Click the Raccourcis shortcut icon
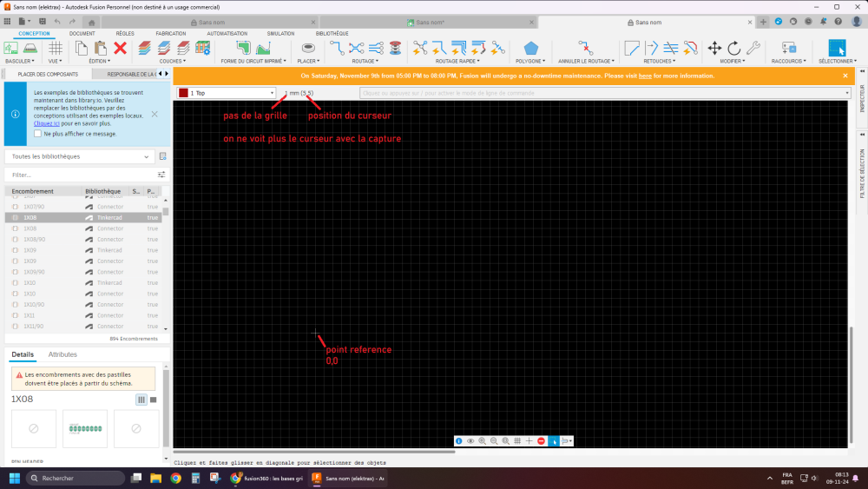Screen dimensions: 868x489 (x=789, y=48)
